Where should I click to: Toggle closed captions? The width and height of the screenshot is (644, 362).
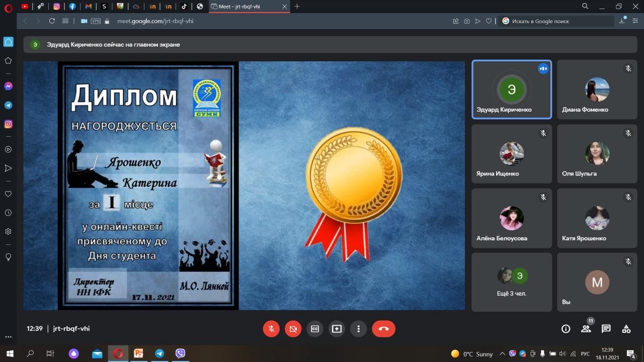pyautogui.click(x=315, y=329)
